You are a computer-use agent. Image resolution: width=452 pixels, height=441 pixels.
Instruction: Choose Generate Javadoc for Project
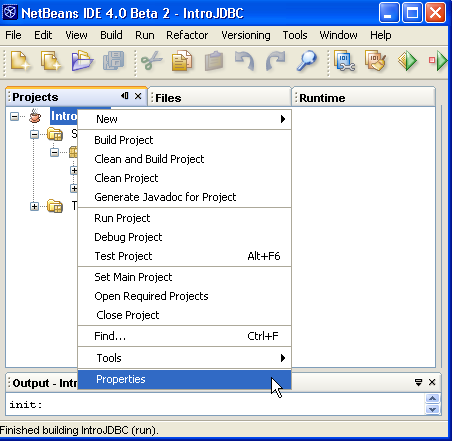(184, 197)
